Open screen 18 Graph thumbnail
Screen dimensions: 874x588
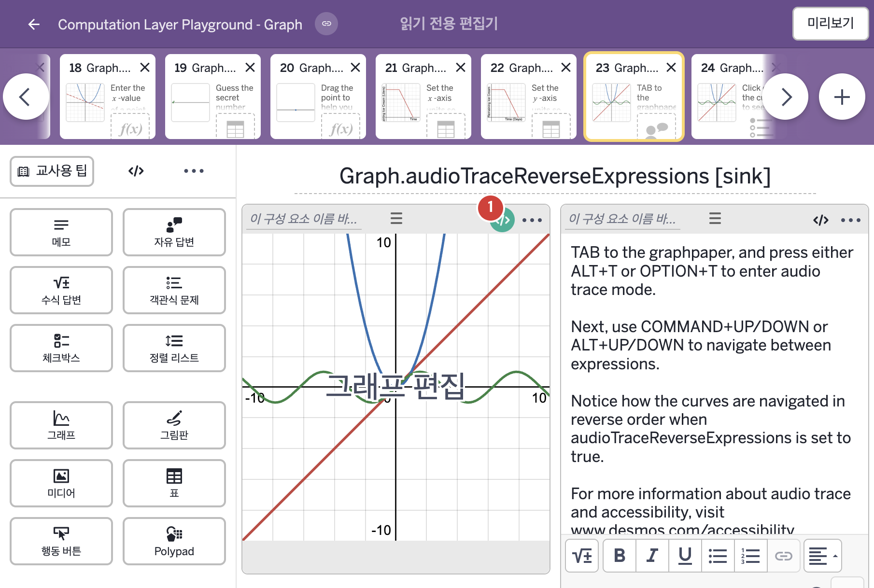tap(107, 97)
